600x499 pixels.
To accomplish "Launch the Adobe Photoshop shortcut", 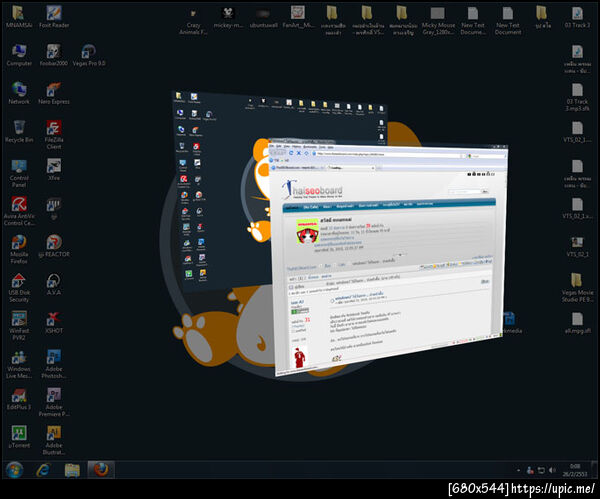I will coord(54,365).
